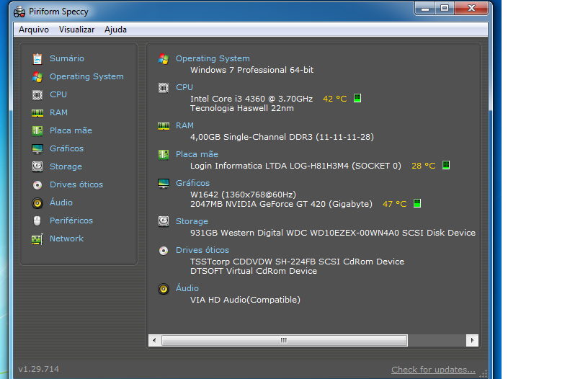Click the CPU chip icon in summary panel
Screen dimensions: 588x379
[164, 88]
